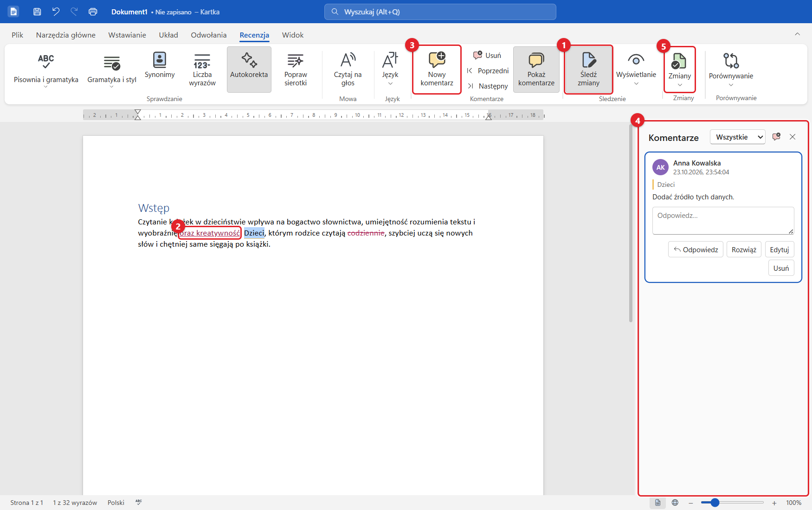This screenshot has width=812, height=510.
Task: Click the Polski language status entry
Action: pyautogui.click(x=116, y=503)
